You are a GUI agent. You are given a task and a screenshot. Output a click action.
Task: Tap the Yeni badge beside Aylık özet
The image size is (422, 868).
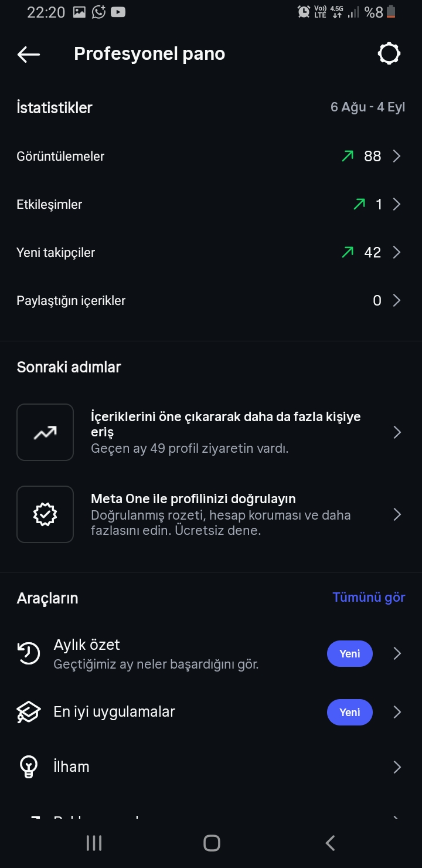tap(350, 653)
